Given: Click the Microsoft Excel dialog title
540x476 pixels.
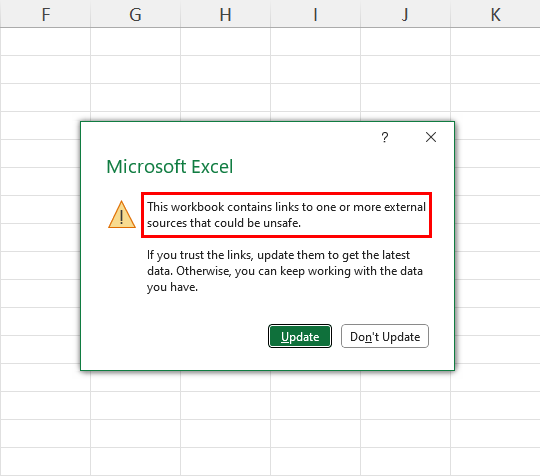Looking at the screenshot, I should click(x=170, y=167).
